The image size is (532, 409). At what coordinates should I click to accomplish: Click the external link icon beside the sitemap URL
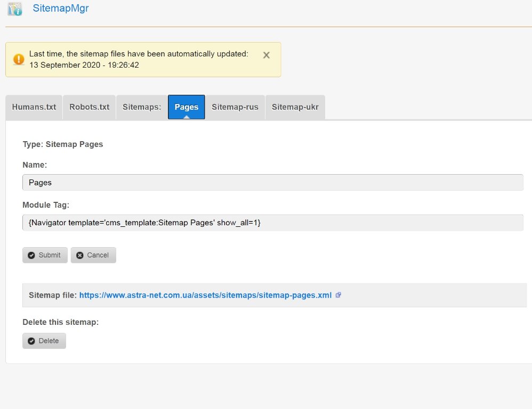[x=338, y=295]
